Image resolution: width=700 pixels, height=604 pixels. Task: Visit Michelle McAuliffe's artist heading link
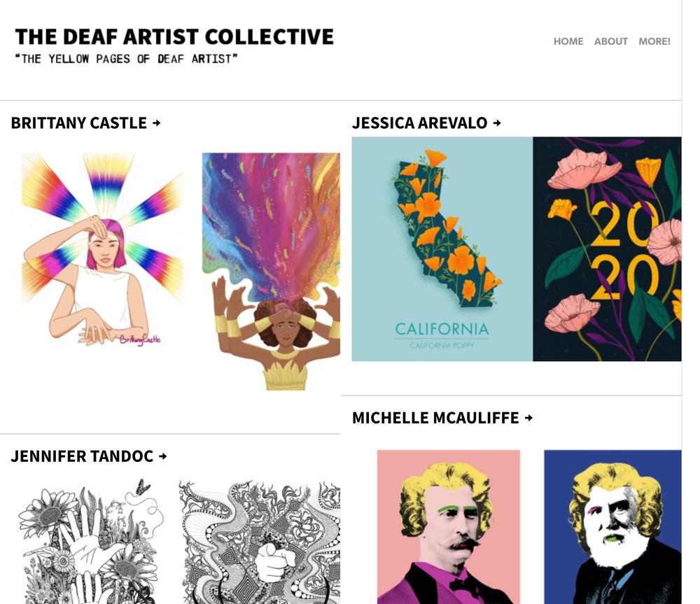coord(435,418)
